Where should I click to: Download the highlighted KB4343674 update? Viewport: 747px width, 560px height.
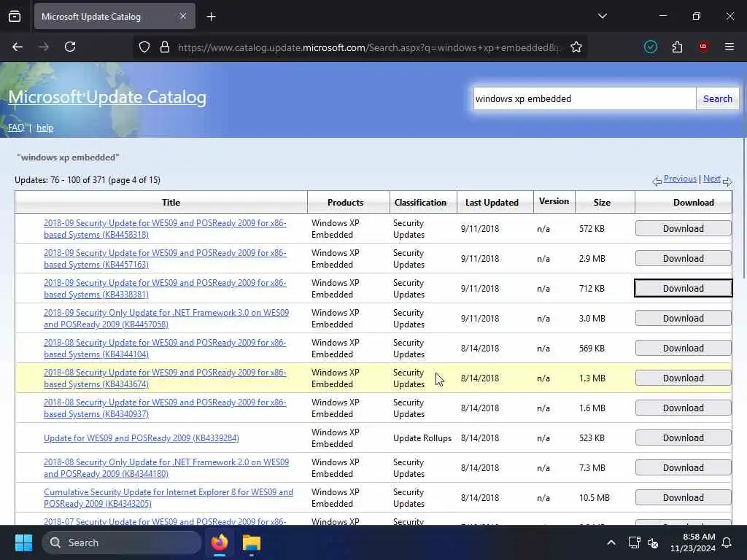[683, 378]
